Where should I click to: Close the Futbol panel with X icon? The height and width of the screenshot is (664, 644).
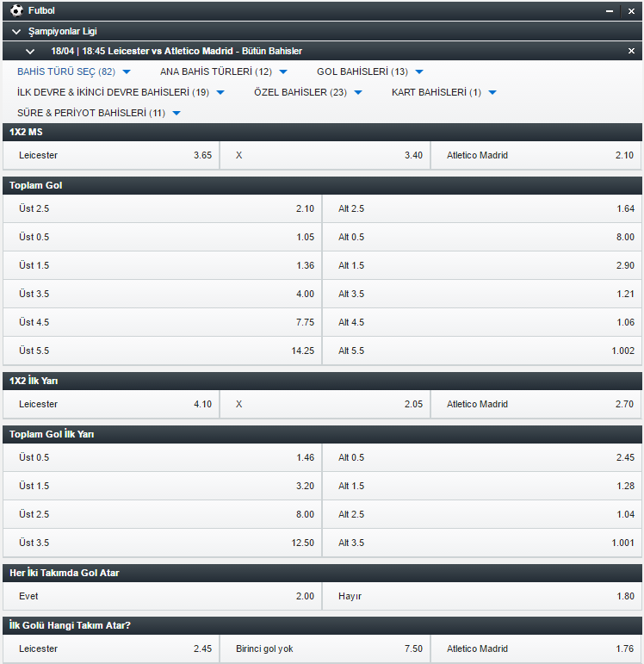click(631, 11)
